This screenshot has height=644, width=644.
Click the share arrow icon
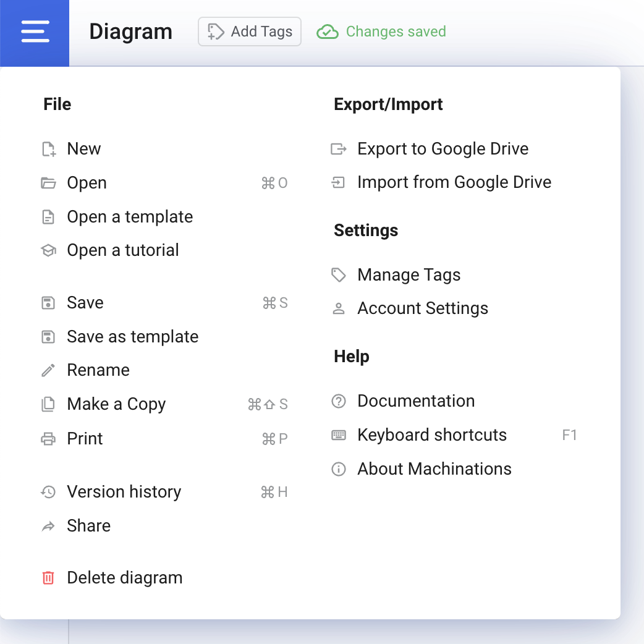(48, 526)
